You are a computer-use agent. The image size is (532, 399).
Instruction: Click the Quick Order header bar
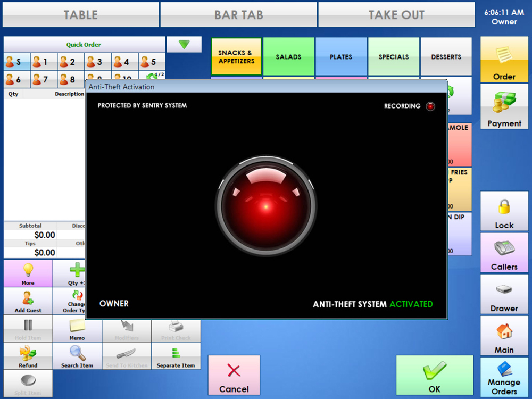(84, 45)
